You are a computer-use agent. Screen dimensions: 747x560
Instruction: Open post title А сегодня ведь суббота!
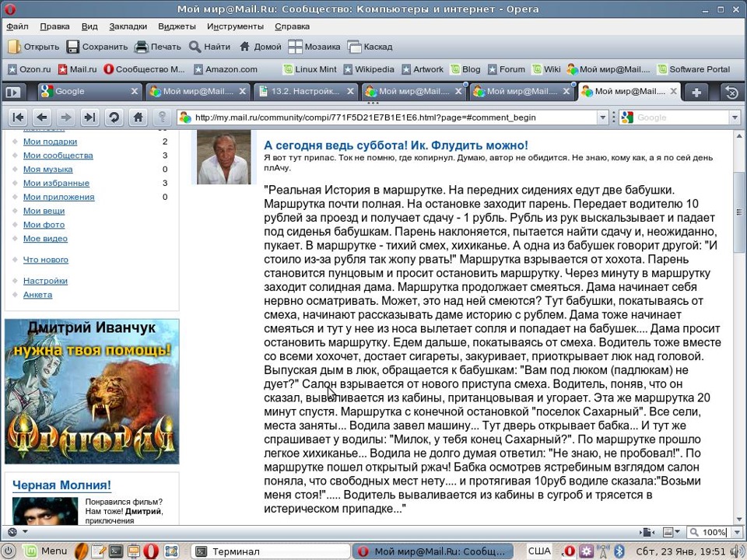pos(396,145)
